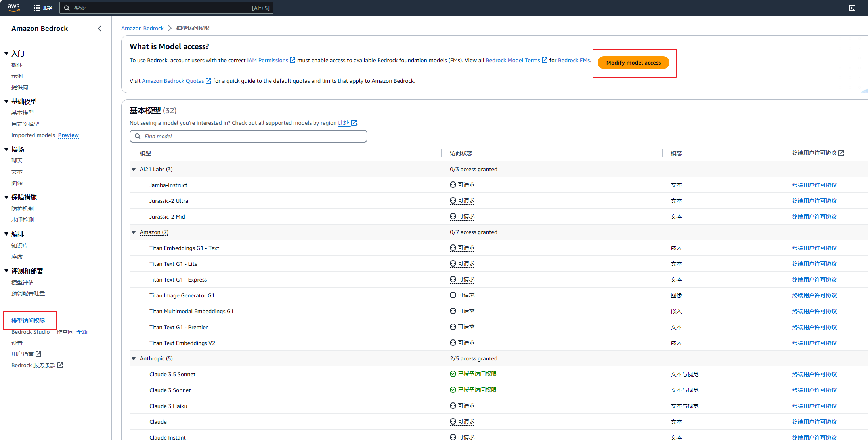Collapse the Anthropic (5) model group
This screenshot has width=868, height=440.
[134, 358]
